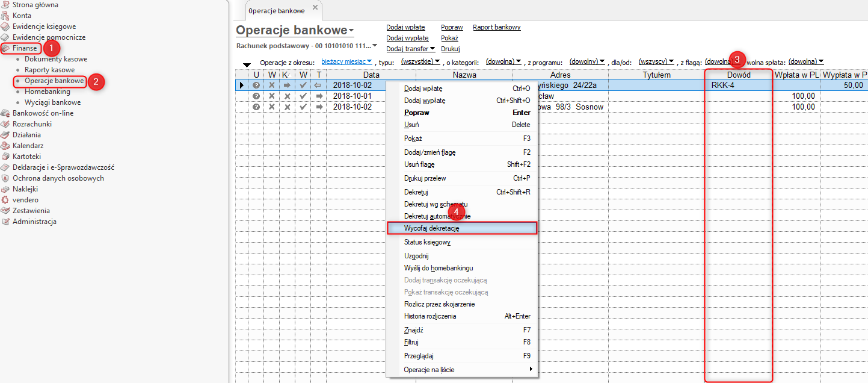Click the question mark icon in the 2018-10-01 row
Image resolution: width=868 pixels, height=383 pixels.
pyautogui.click(x=256, y=96)
